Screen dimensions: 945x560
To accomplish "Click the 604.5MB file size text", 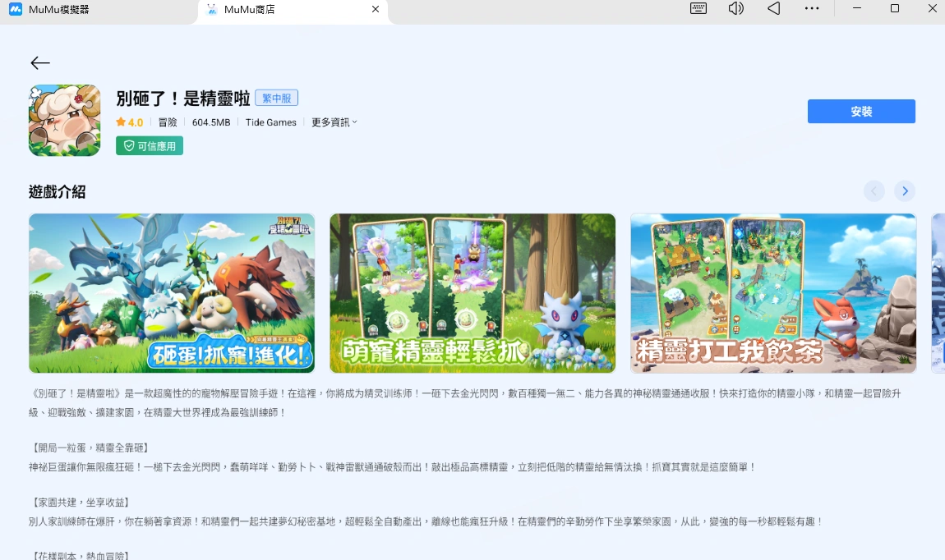I will point(211,122).
